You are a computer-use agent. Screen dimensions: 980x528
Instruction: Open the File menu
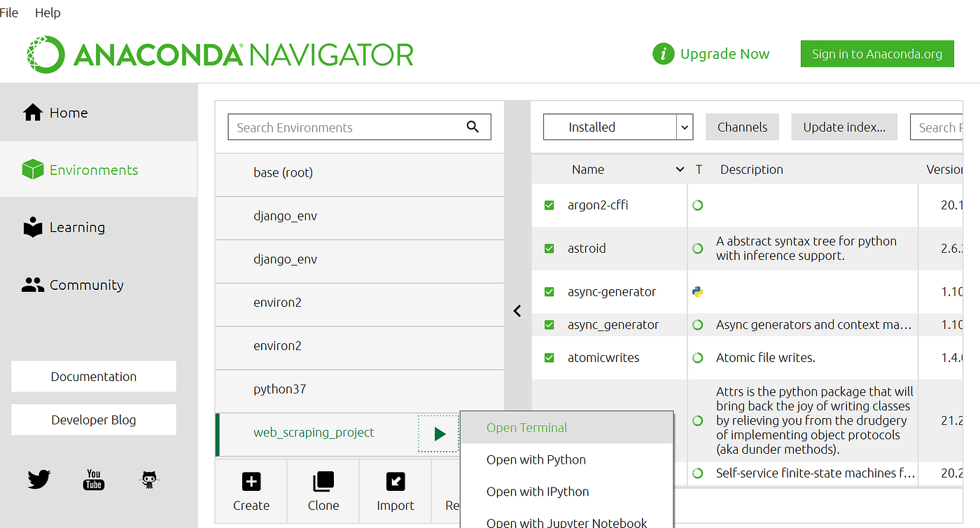9,12
